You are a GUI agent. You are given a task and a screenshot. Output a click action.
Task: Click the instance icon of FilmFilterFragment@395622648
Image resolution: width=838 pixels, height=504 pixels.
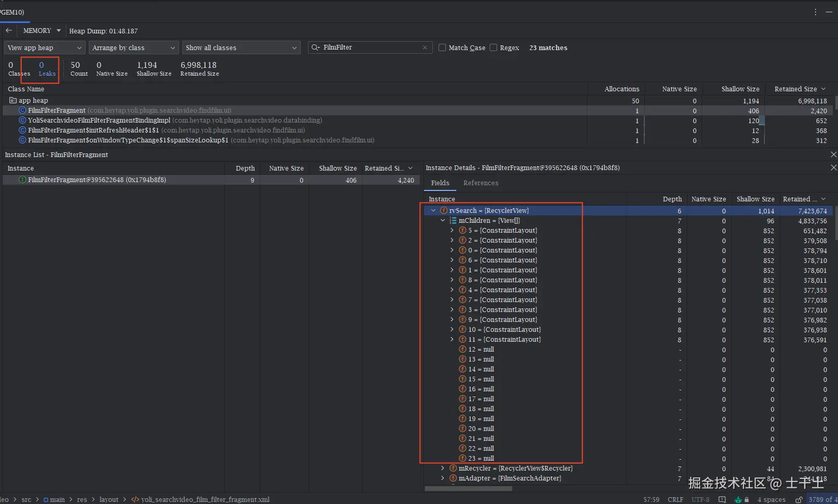tap(22, 180)
